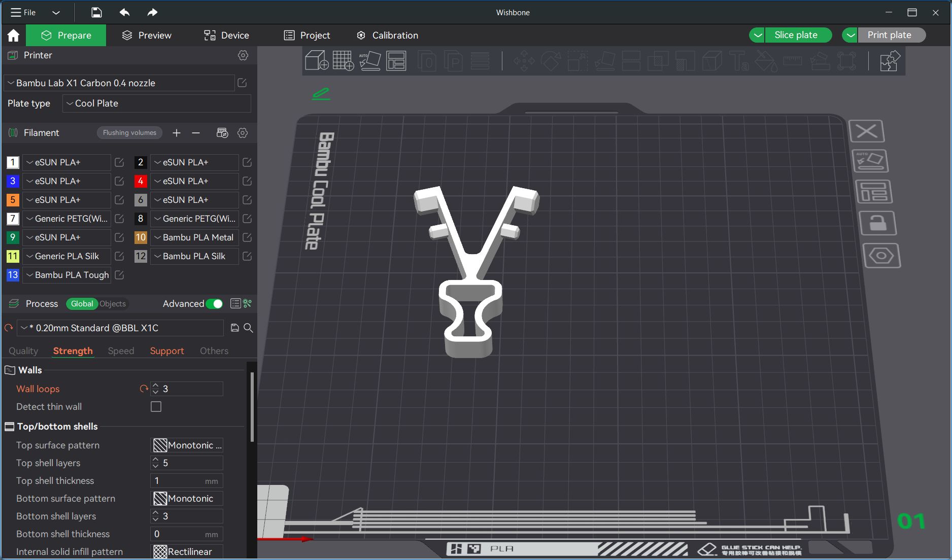
Task: Toggle the Advanced settings switch
Action: pyautogui.click(x=214, y=304)
